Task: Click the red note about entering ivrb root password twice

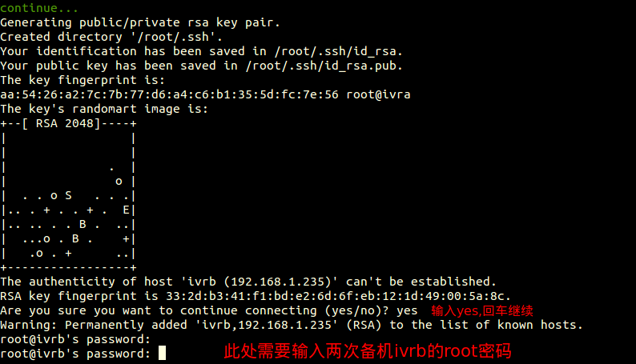Action: (x=367, y=352)
